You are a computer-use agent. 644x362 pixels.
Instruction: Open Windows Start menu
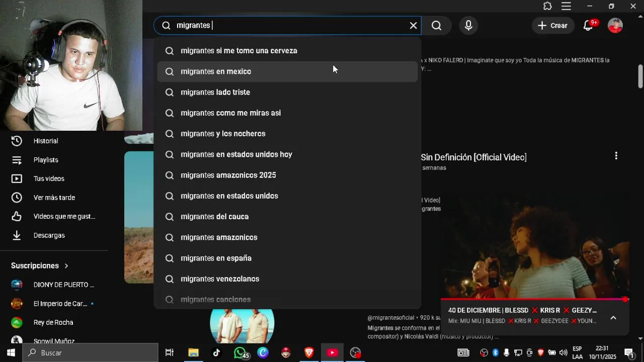(11, 352)
